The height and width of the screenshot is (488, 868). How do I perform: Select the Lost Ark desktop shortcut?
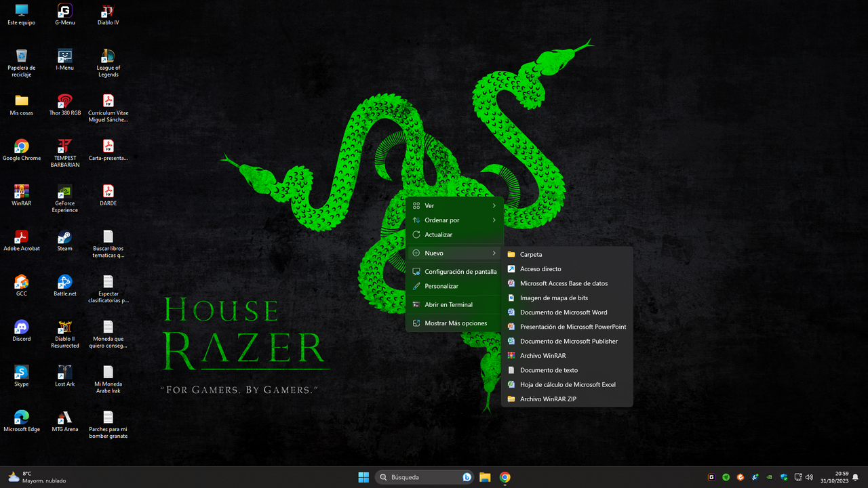click(65, 376)
